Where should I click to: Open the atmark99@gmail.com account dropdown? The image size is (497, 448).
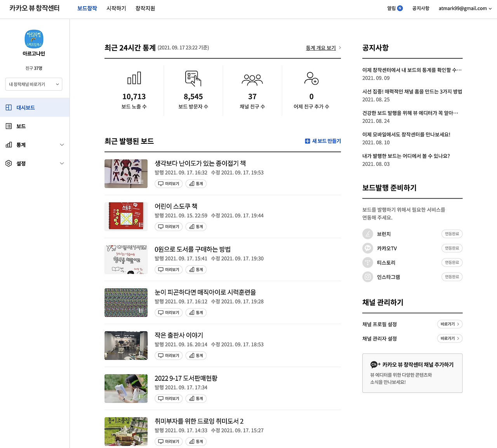(464, 8)
